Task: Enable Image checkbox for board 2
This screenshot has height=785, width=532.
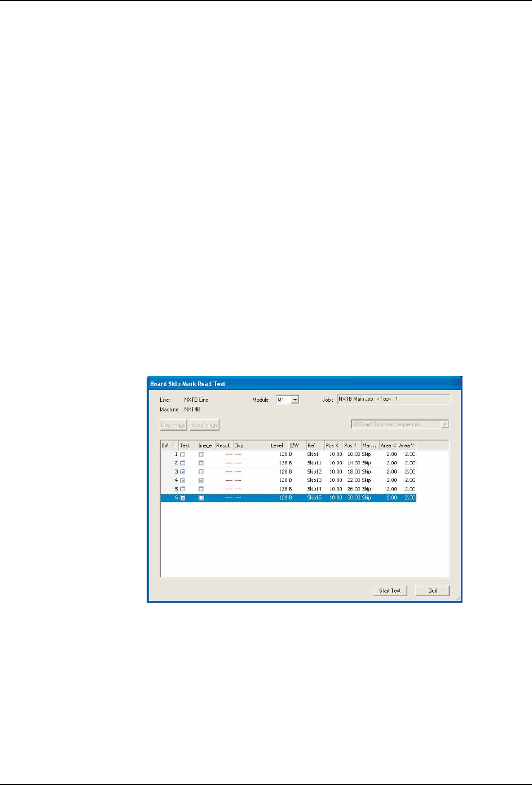Action: (201, 463)
